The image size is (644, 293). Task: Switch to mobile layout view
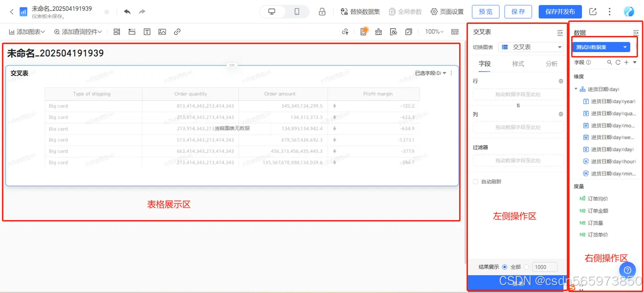pos(297,12)
